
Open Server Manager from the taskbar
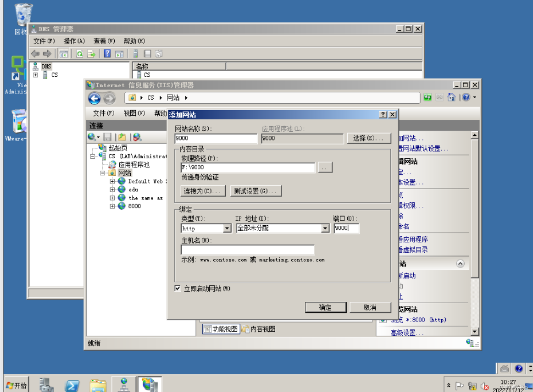(46, 385)
